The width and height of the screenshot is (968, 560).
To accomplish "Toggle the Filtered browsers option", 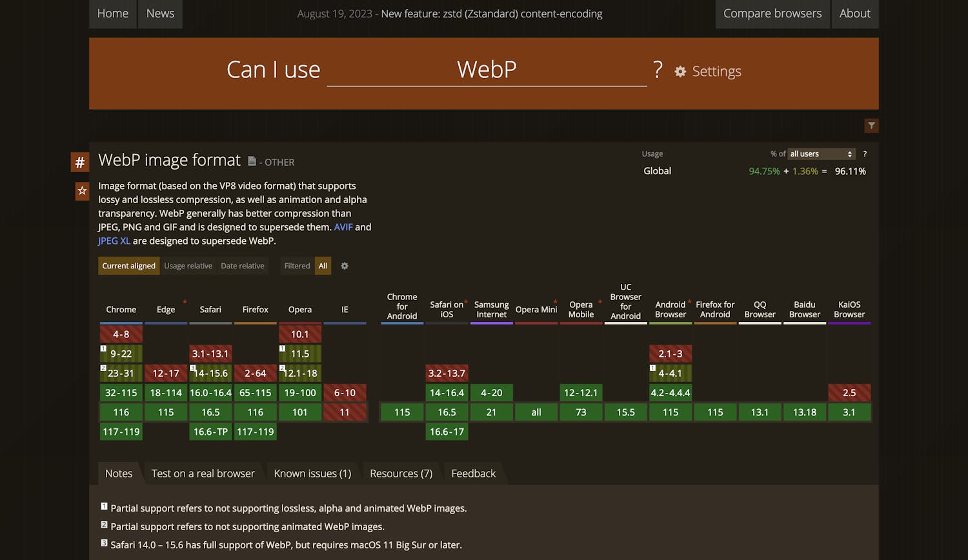I will (297, 266).
